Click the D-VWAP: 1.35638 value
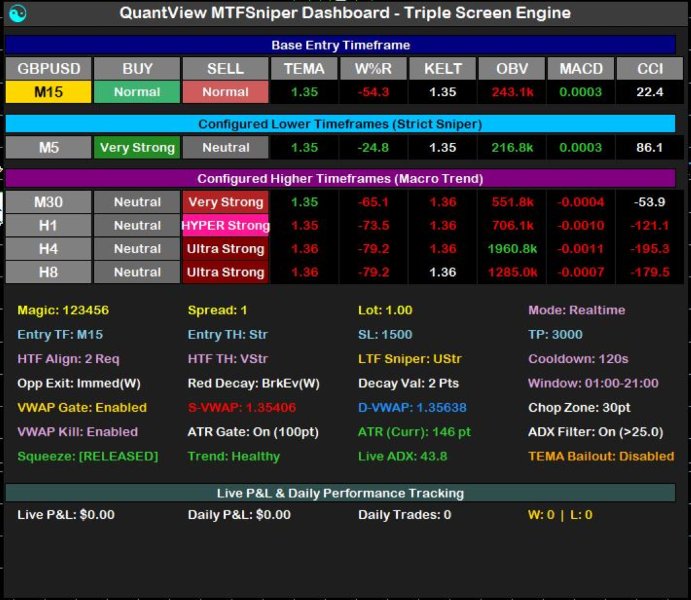The image size is (691, 600). (412, 407)
